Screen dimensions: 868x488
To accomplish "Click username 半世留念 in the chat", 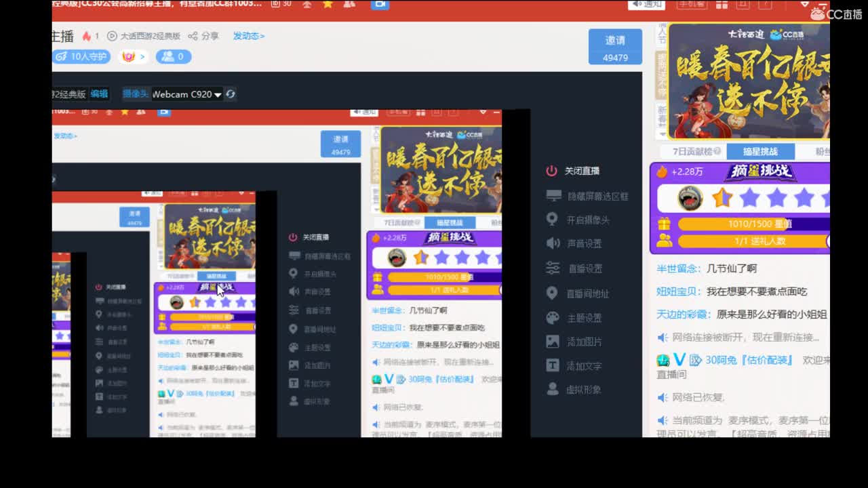I will coord(677,268).
